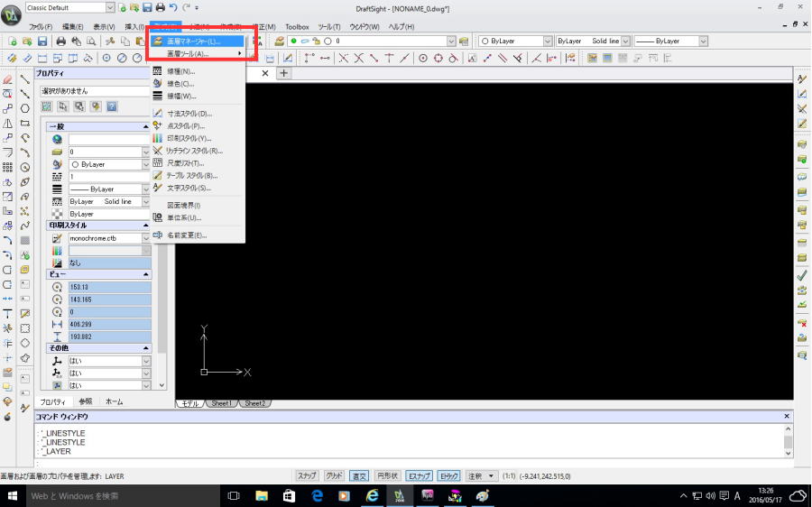Open the DraftSight icon in Windows taskbar
This screenshot has width=812, height=507.
point(400,495)
